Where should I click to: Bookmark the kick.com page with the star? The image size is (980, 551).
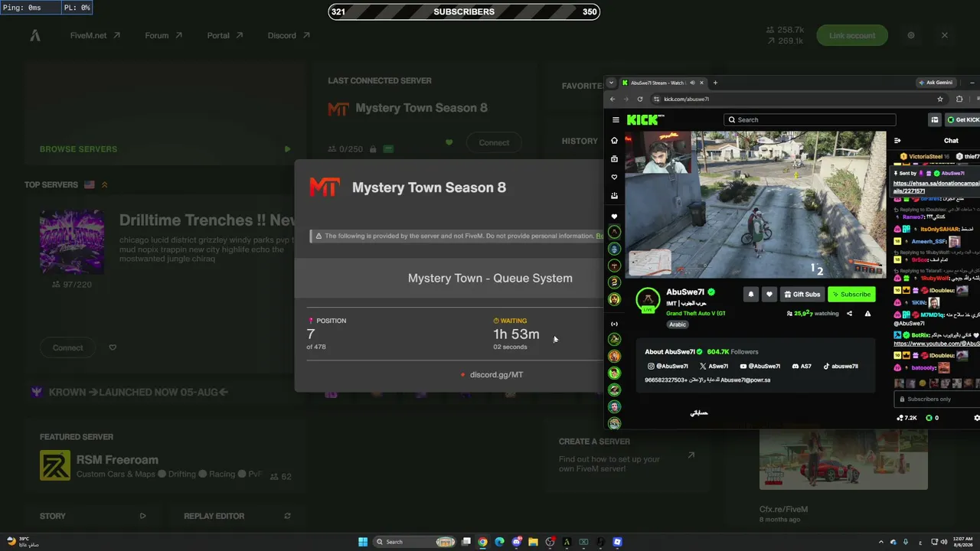tap(940, 99)
